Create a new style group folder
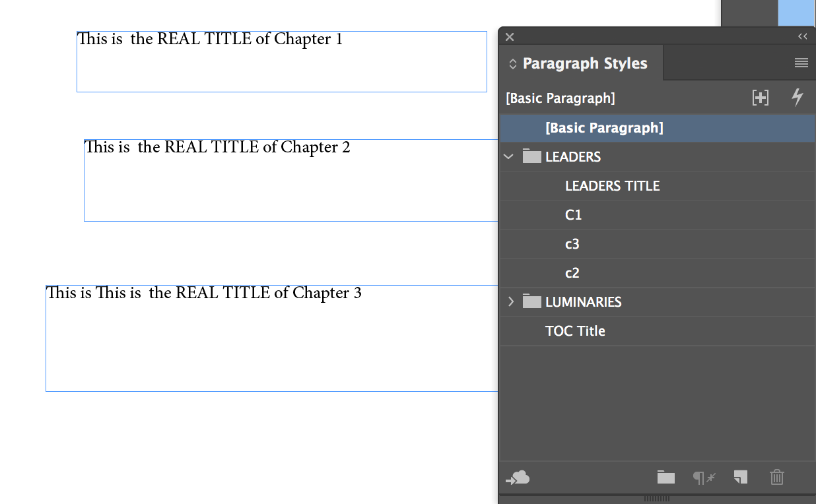 click(665, 478)
